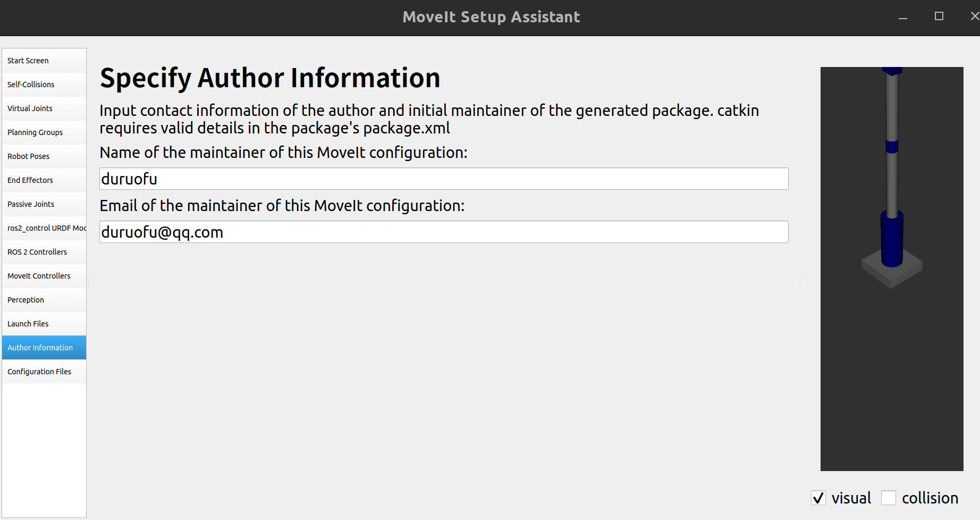This screenshot has width=980, height=520.
Task: Open the Start Screen step
Action: coord(44,61)
